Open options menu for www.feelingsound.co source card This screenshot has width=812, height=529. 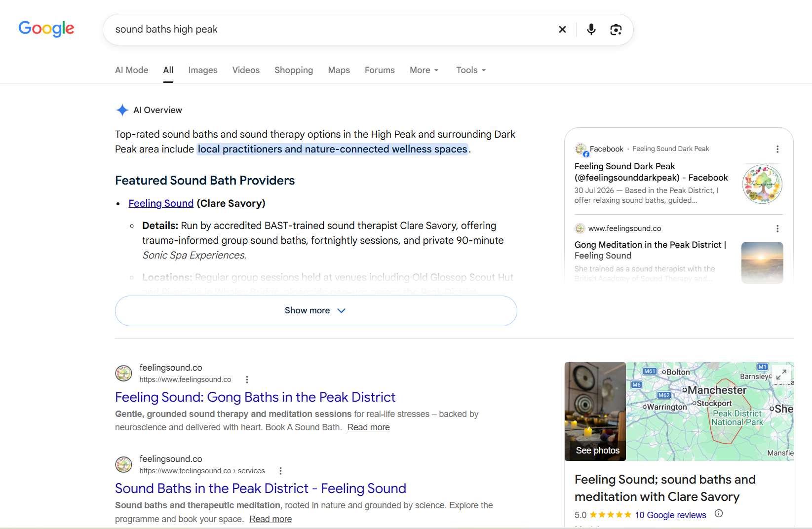[777, 228]
